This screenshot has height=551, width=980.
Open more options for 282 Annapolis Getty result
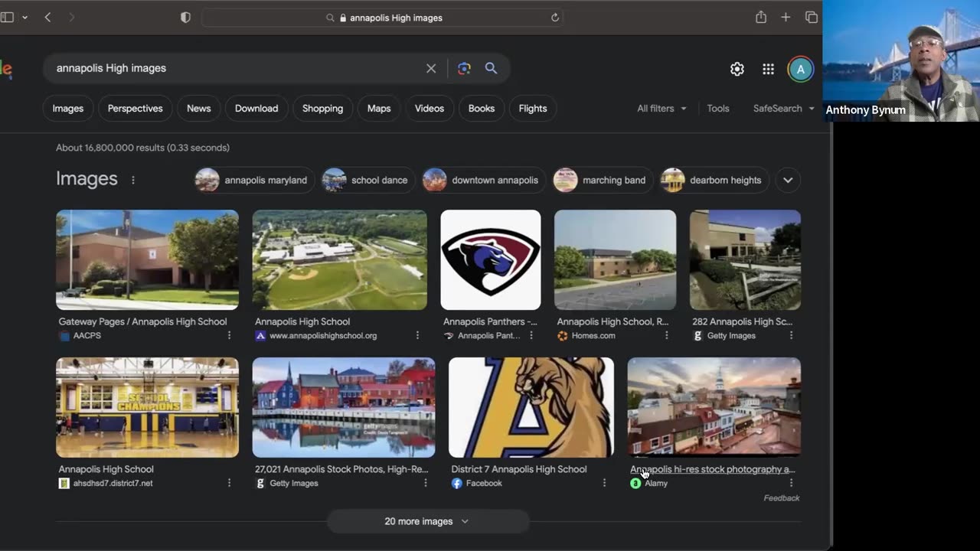pos(791,336)
